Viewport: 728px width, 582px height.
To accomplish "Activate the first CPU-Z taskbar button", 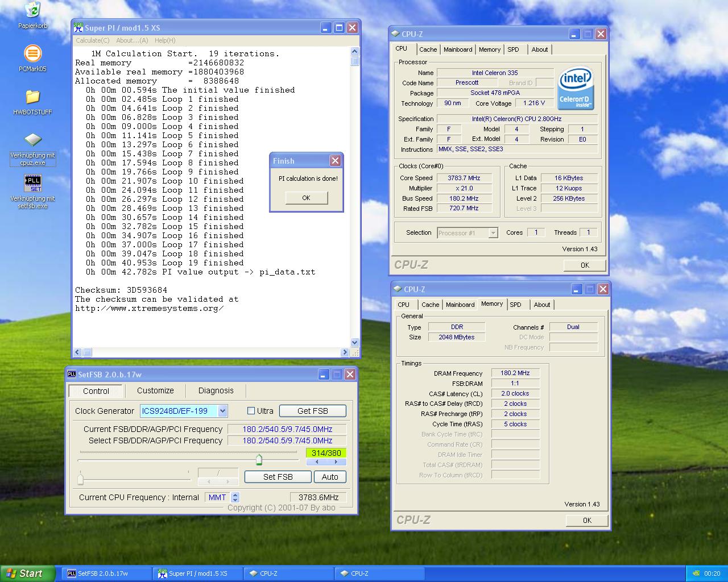I will pyautogui.click(x=288, y=573).
